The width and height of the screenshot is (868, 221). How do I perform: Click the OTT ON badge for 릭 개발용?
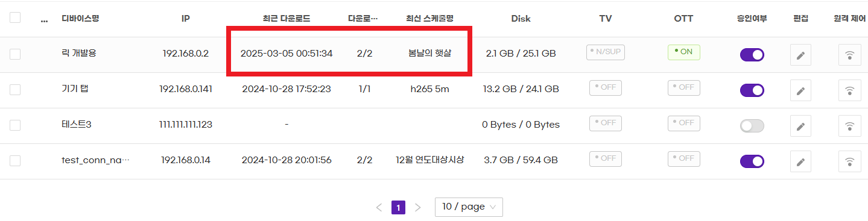[x=684, y=52]
